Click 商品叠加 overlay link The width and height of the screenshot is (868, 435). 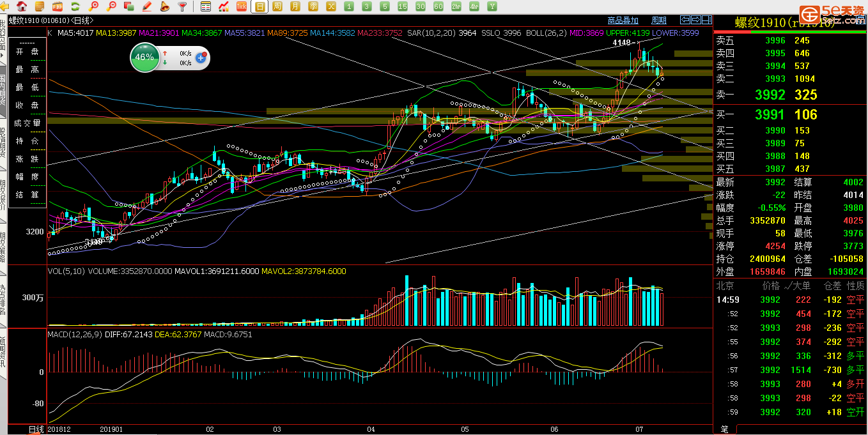(623, 20)
